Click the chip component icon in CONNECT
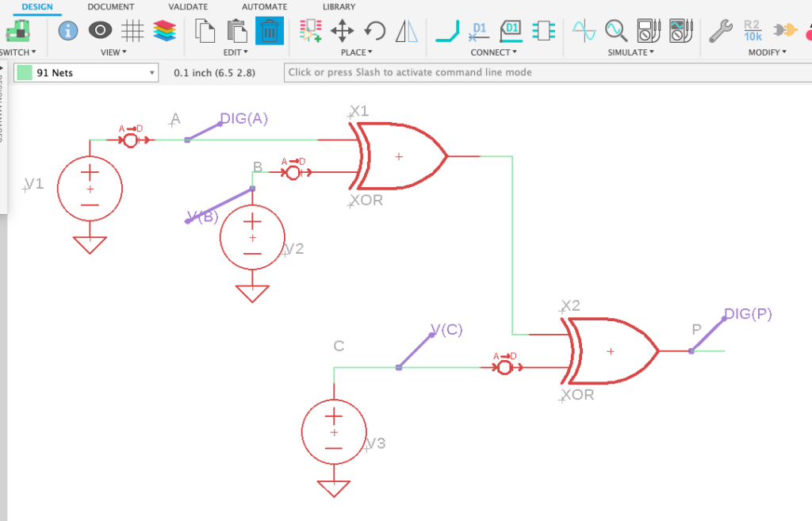 [544, 31]
